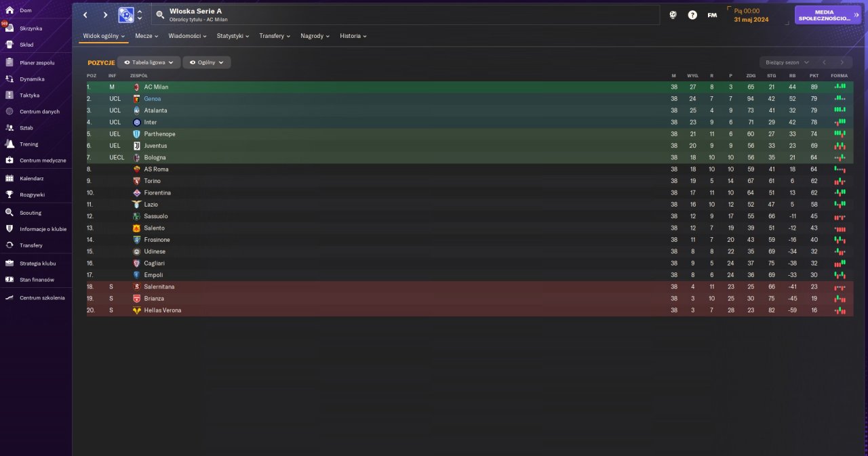This screenshot has height=456, width=868.
Task: Open the Scouting sidebar icon
Action: pyautogui.click(x=9, y=213)
